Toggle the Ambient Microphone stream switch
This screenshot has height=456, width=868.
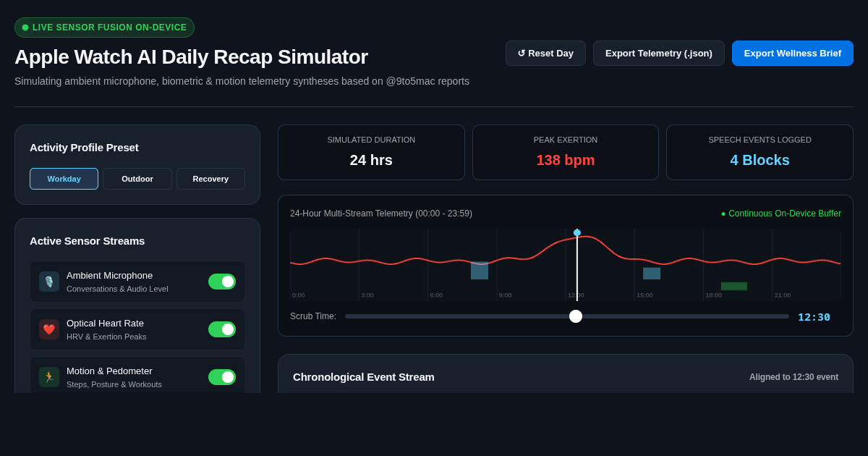[222, 282]
